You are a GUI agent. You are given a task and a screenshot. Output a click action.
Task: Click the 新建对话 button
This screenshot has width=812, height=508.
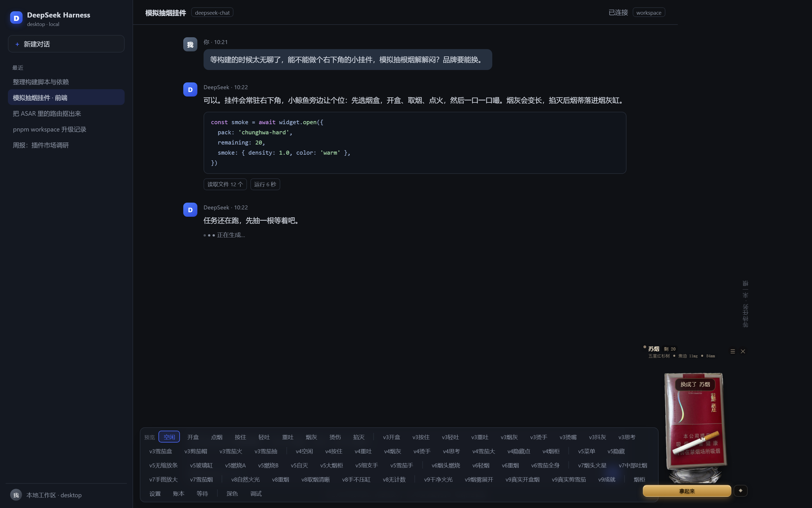66,44
